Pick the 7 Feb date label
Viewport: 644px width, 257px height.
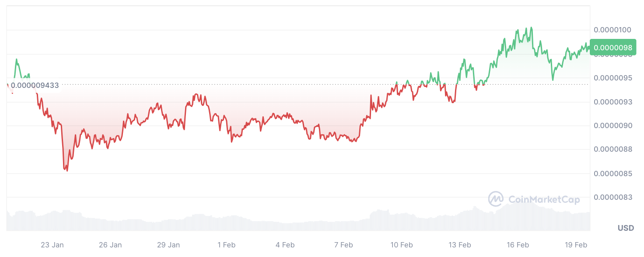[343, 245]
